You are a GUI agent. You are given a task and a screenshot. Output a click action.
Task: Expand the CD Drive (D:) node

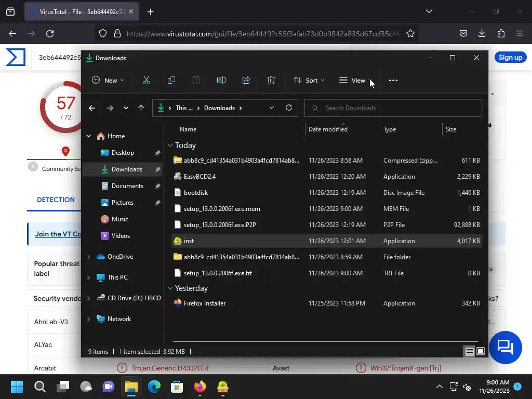(x=88, y=298)
